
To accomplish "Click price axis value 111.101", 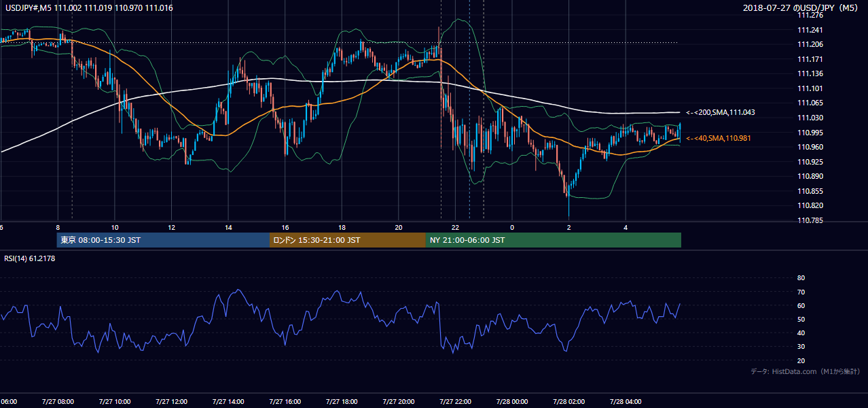I will coord(810,88).
